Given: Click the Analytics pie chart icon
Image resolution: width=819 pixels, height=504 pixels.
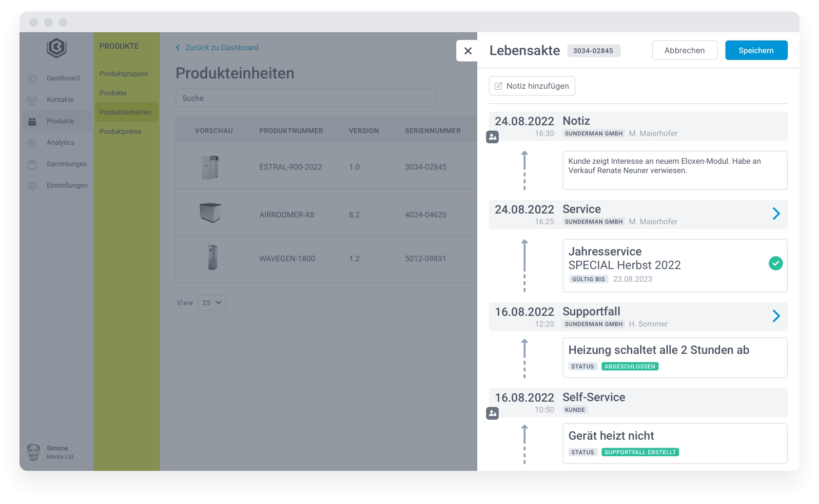Looking at the screenshot, I should (x=32, y=143).
